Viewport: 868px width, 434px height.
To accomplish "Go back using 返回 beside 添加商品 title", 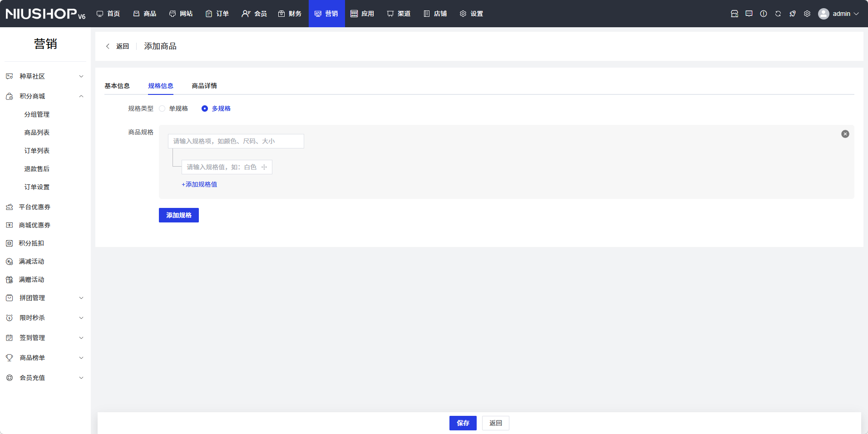I will pyautogui.click(x=118, y=46).
